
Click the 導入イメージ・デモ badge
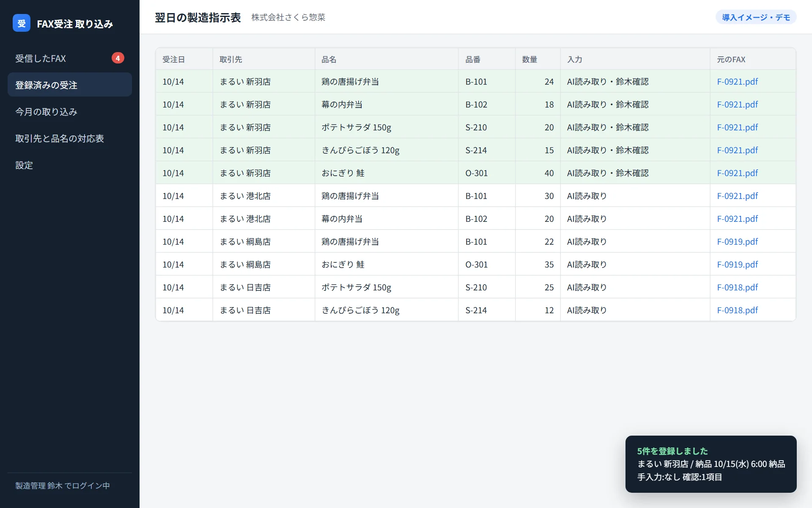click(x=756, y=17)
